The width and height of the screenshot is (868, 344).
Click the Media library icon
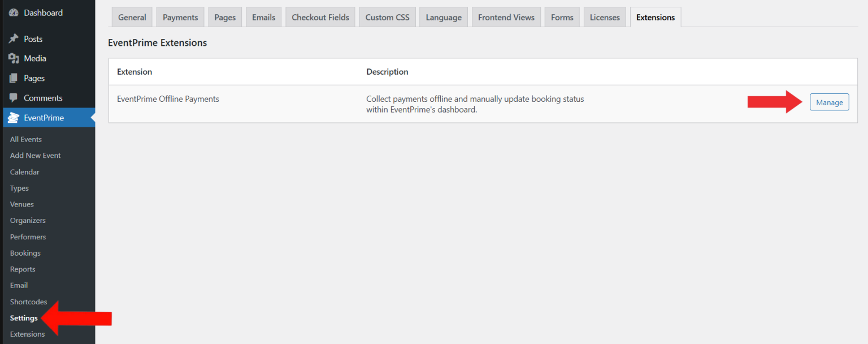(14, 58)
